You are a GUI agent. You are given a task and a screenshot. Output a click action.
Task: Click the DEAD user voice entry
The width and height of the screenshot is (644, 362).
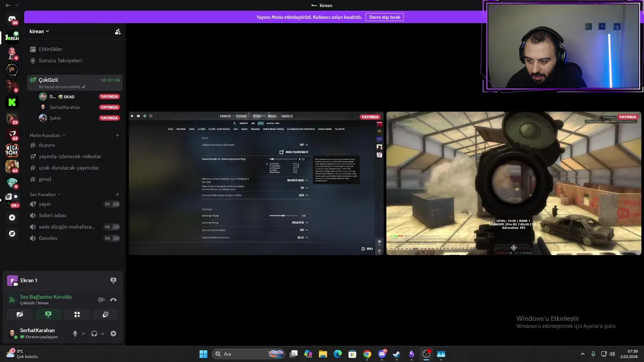[x=79, y=97]
